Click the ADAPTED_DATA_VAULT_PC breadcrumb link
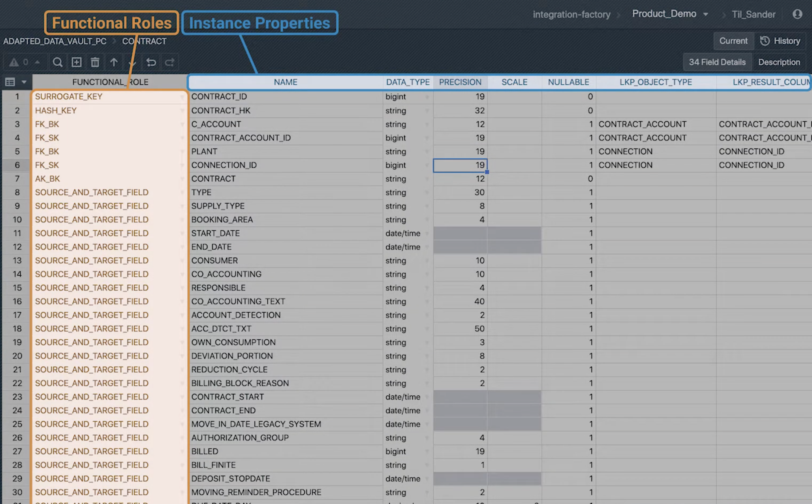Screen dimensions: 812x504 [x=55, y=41]
